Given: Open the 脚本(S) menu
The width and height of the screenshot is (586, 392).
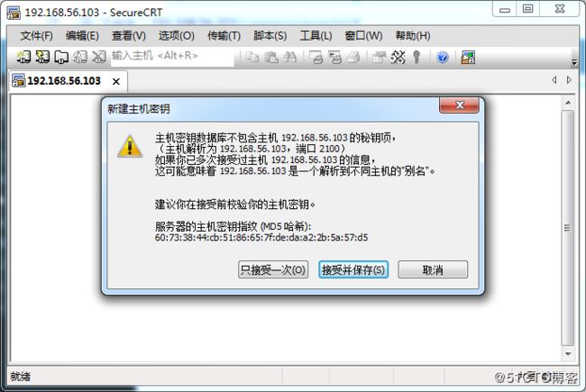Looking at the screenshot, I should (x=270, y=35).
